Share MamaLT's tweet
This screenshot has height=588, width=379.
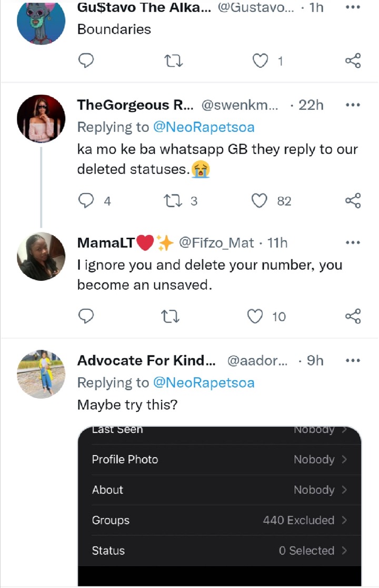click(353, 316)
